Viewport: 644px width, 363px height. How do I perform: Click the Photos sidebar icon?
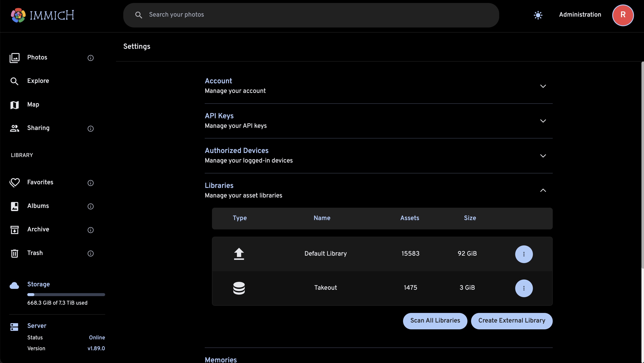pyautogui.click(x=15, y=58)
